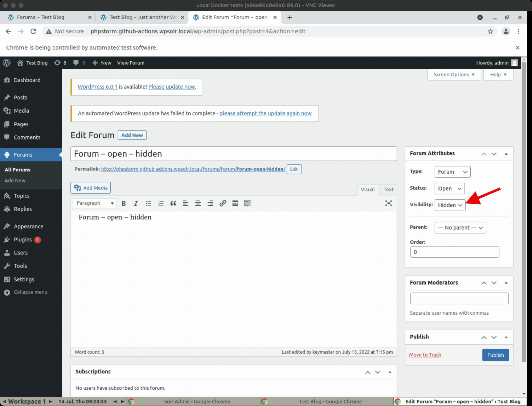
Task: Switch to Test Blog – Just another browser tab
Action: coord(143,17)
